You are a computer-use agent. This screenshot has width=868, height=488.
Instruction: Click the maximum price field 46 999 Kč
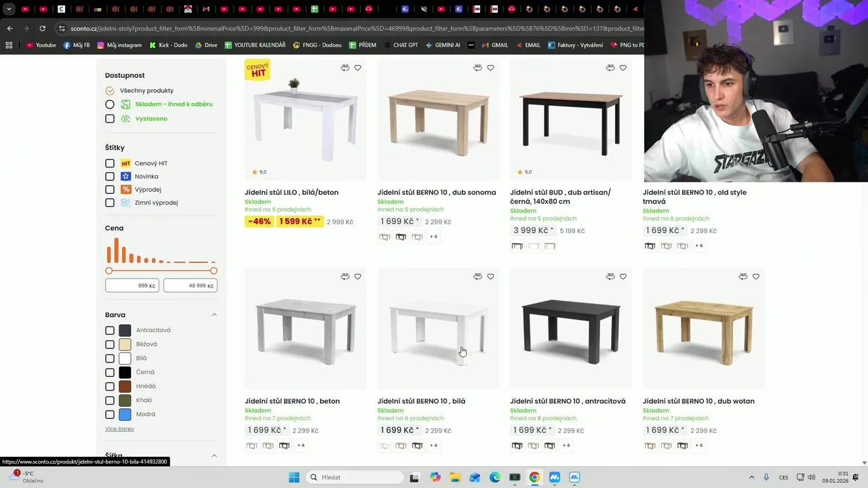(191, 285)
